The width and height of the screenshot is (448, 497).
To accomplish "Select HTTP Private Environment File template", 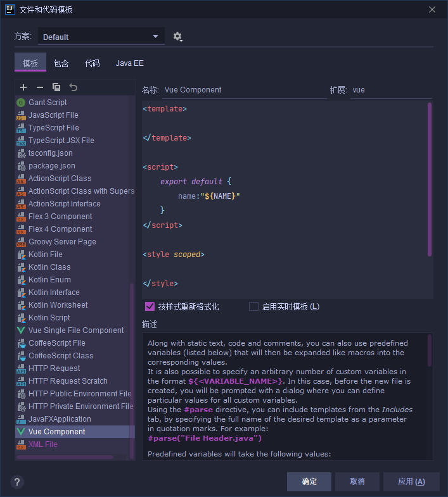I will [x=75, y=406].
